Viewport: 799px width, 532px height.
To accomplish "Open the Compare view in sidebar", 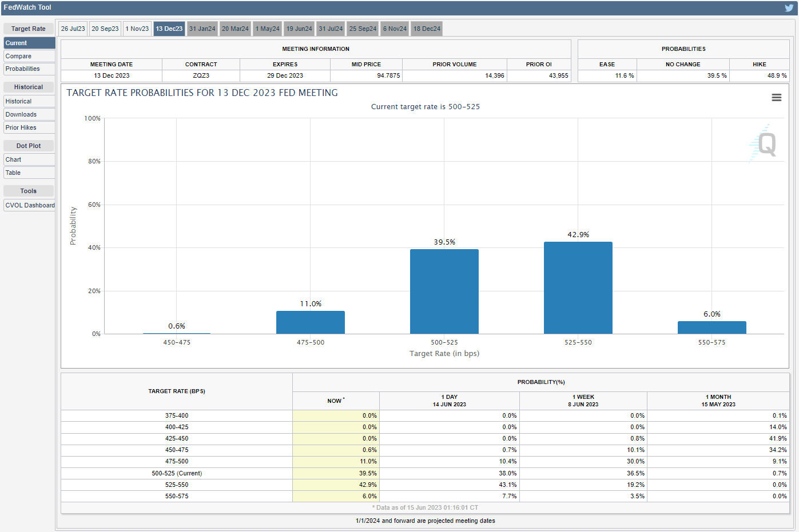I will pos(29,56).
